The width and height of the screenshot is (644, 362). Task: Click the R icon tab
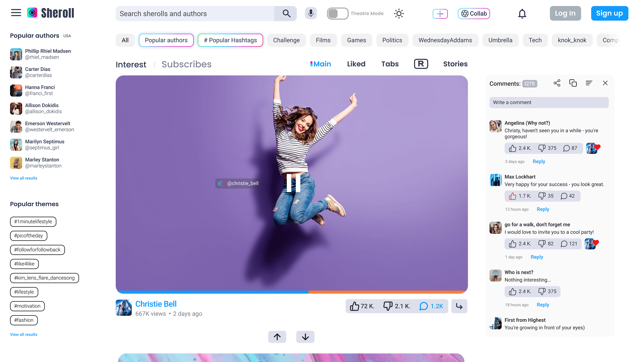[421, 64]
